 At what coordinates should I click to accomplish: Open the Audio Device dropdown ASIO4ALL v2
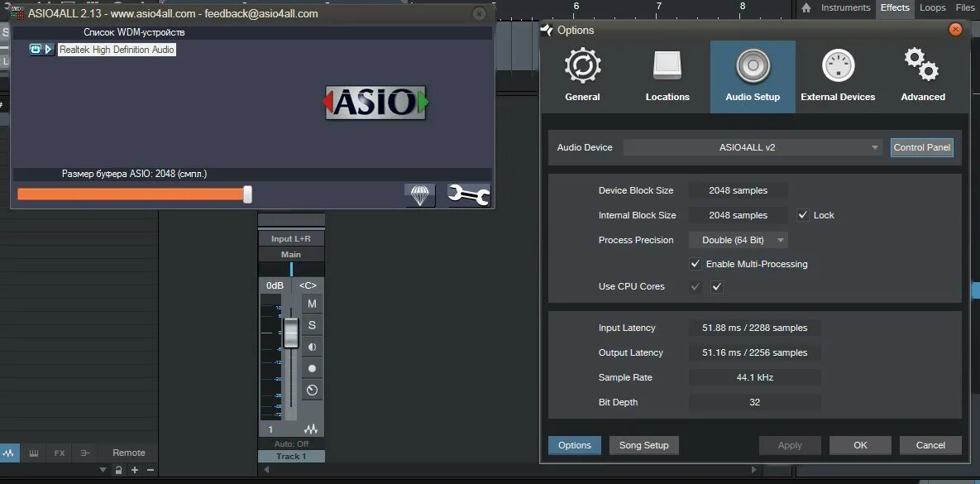[x=753, y=147]
